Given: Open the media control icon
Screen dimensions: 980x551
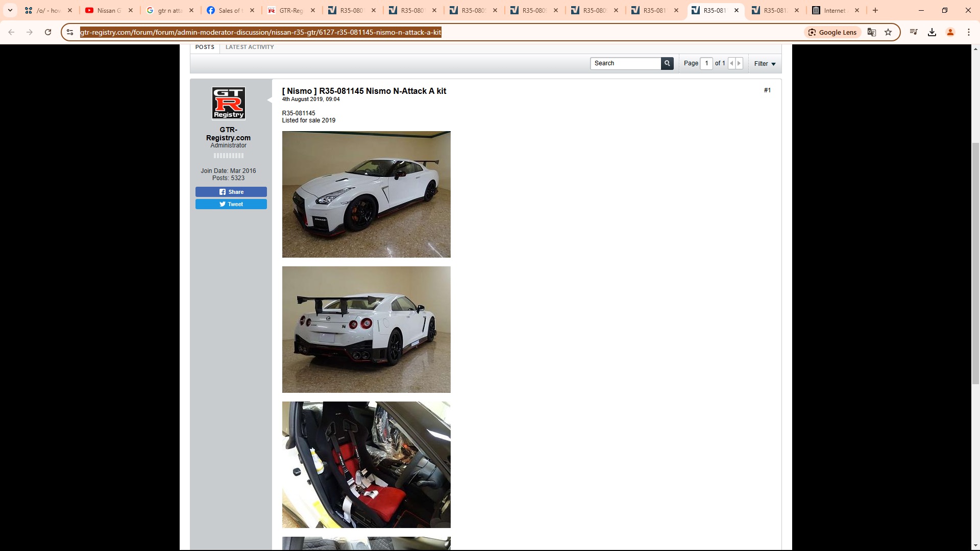Looking at the screenshot, I should coord(914,32).
